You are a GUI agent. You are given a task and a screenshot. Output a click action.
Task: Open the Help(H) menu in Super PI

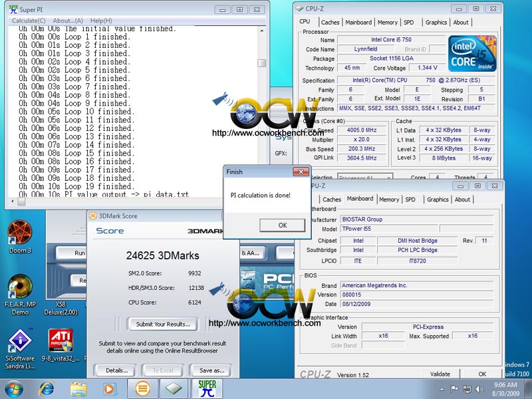click(x=101, y=21)
